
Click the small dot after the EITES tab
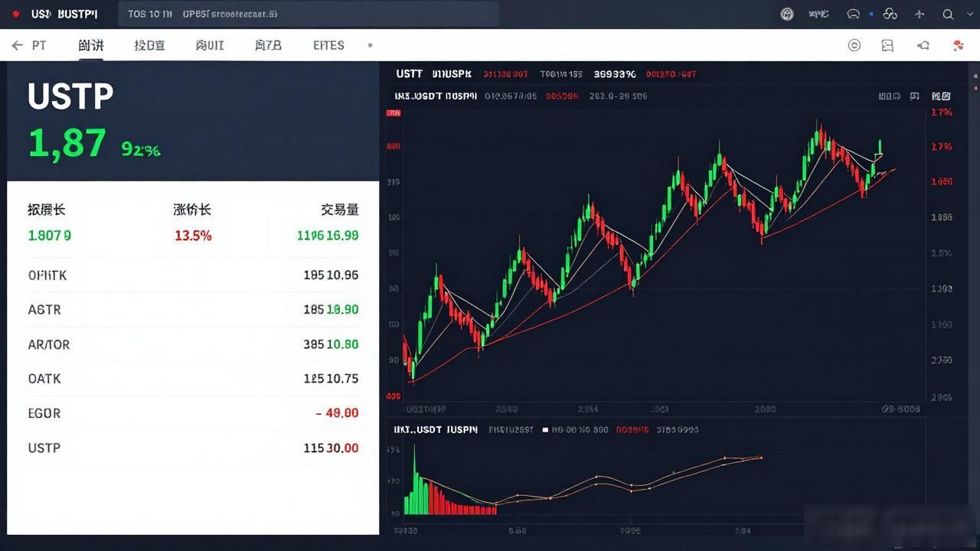coord(371,45)
